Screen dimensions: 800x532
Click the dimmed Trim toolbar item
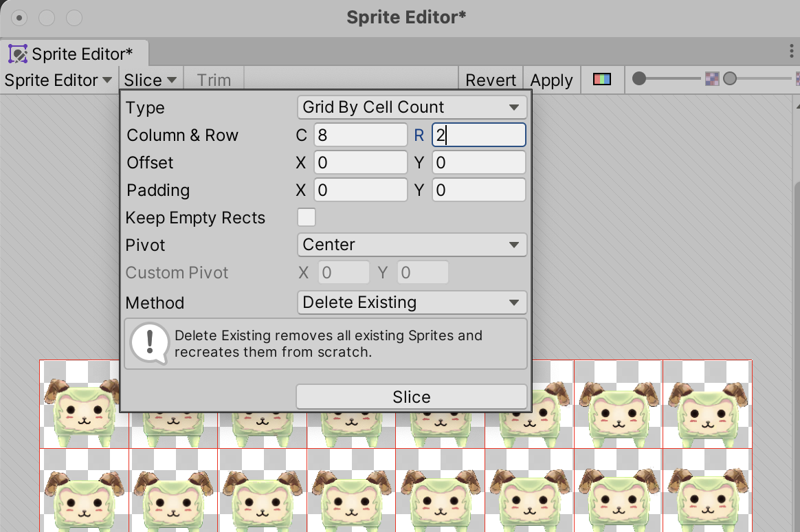(x=214, y=80)
